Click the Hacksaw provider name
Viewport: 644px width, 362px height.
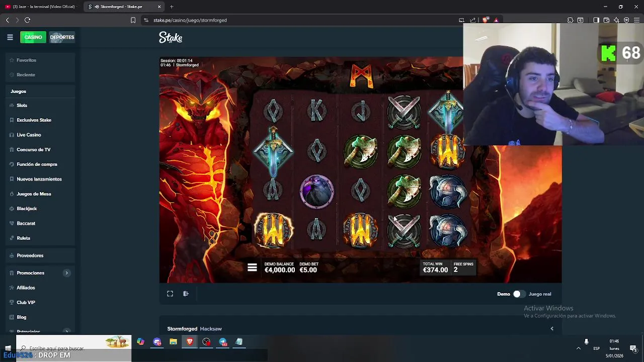click(211, 329)
